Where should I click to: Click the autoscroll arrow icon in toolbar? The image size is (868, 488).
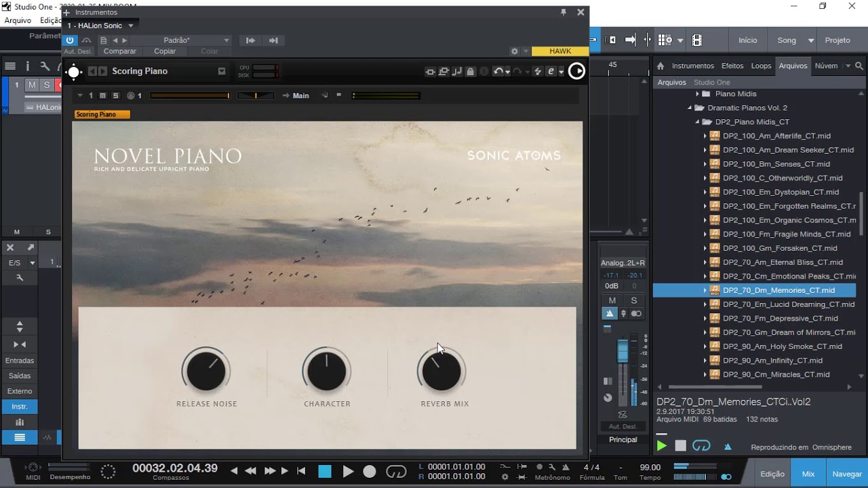pos(630,40)
